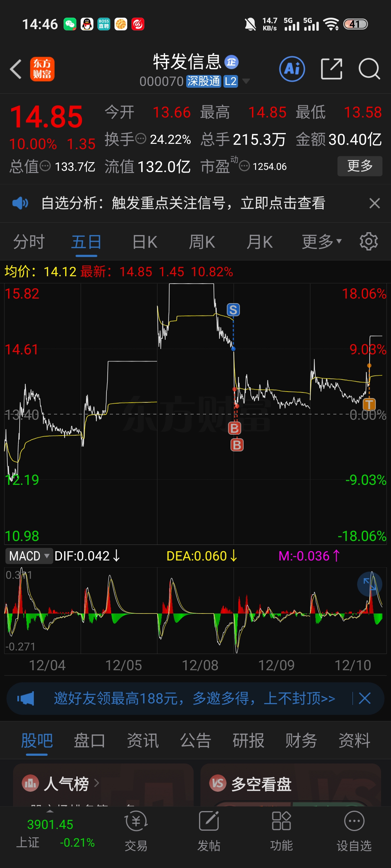The height and width of the screenshot is (868, 391).
Task: Open the 公告 tab
Action: (x=195, y=741)
